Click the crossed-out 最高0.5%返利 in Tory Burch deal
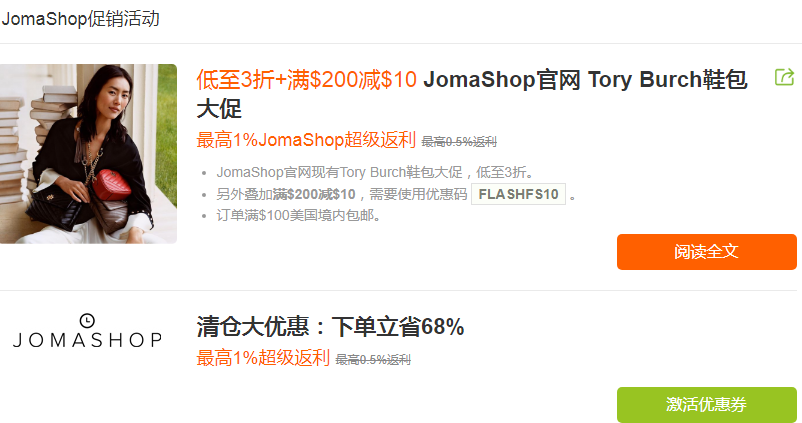This screenshot has height=423, width=802. [x=459, y=142]
